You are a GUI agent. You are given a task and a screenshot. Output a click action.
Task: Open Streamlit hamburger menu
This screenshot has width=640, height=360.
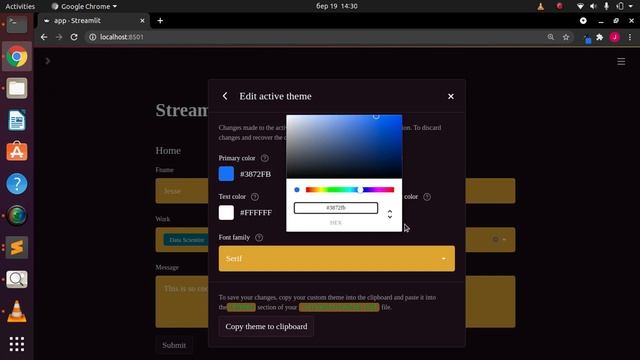621,61
